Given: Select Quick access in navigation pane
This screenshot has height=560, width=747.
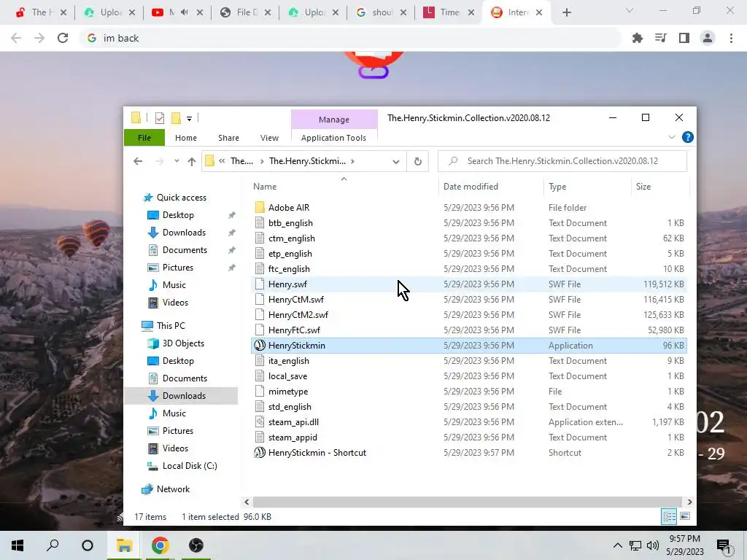Looking at the screenshot, I should pos(181,197).
